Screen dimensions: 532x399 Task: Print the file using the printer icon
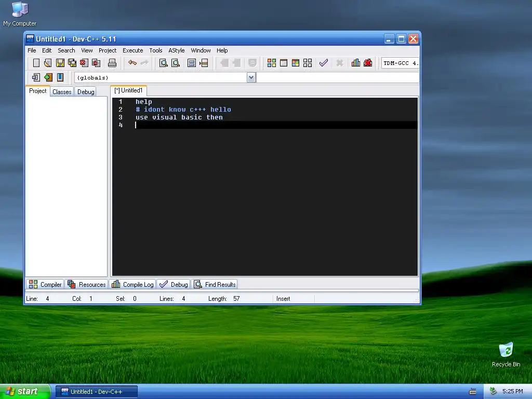click(112, 63)
